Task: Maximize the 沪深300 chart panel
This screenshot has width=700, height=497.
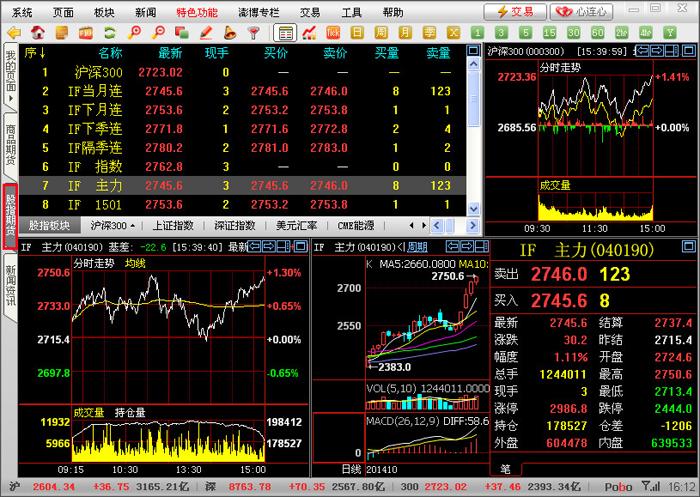Action: pos(689,50)
